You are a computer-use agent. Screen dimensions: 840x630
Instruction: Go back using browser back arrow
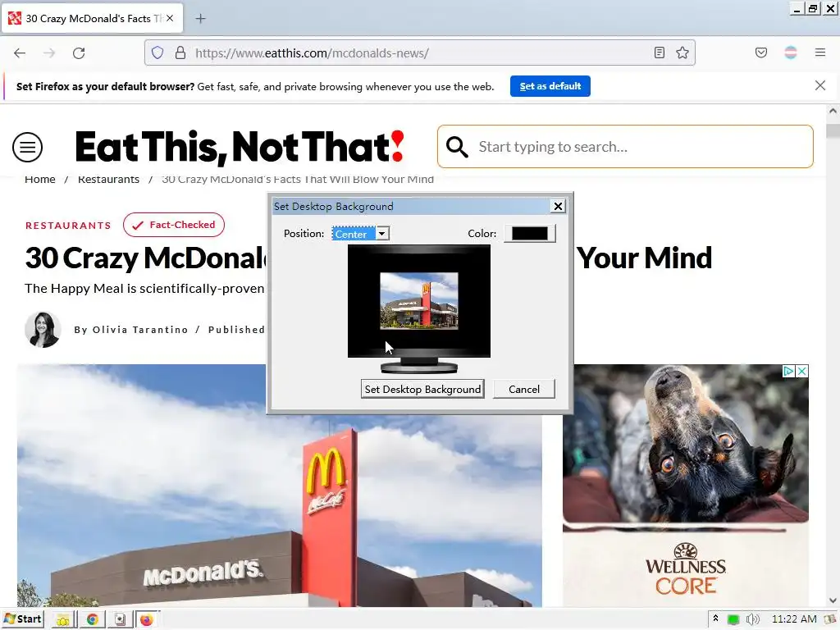(x=20, y=53)
